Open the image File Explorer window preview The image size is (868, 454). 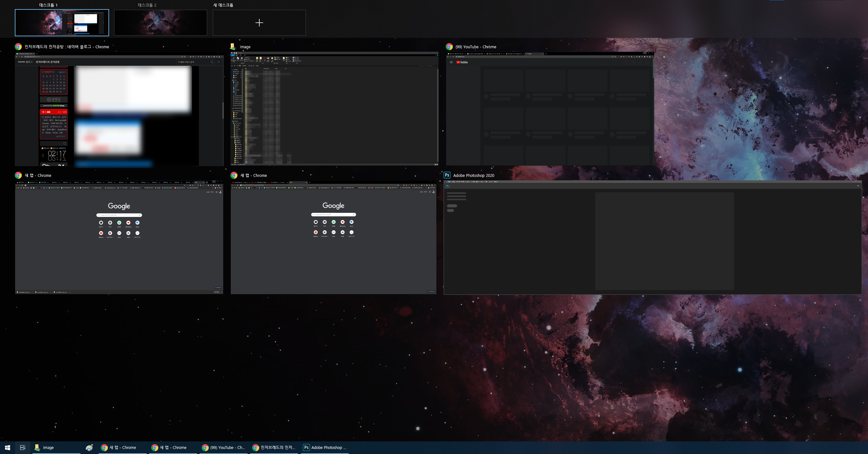click(x=334, y=109)
